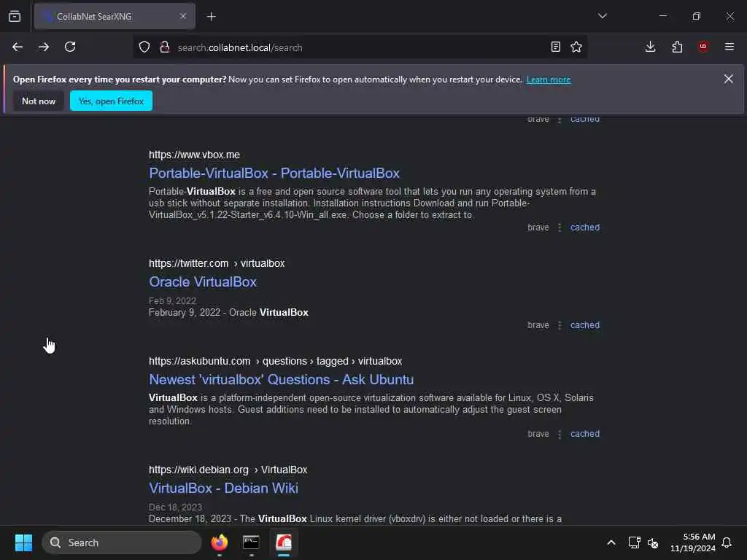Open the tracking protection shield icon
Screen dimensions: 747x560
click(x=144, y=47)
